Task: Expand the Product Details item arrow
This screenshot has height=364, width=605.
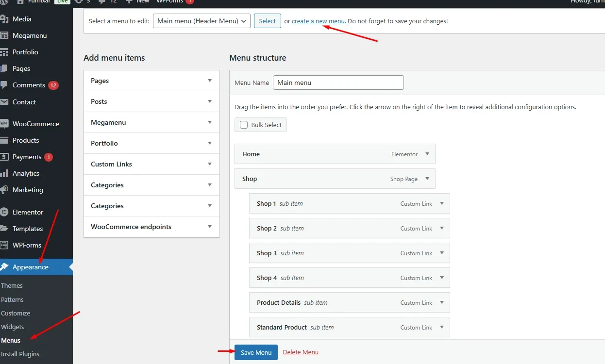Action: [442, 302]
